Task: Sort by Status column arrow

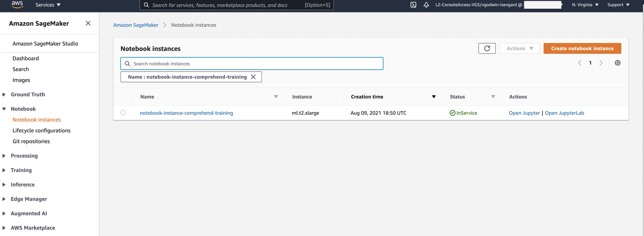Action: 493,97
